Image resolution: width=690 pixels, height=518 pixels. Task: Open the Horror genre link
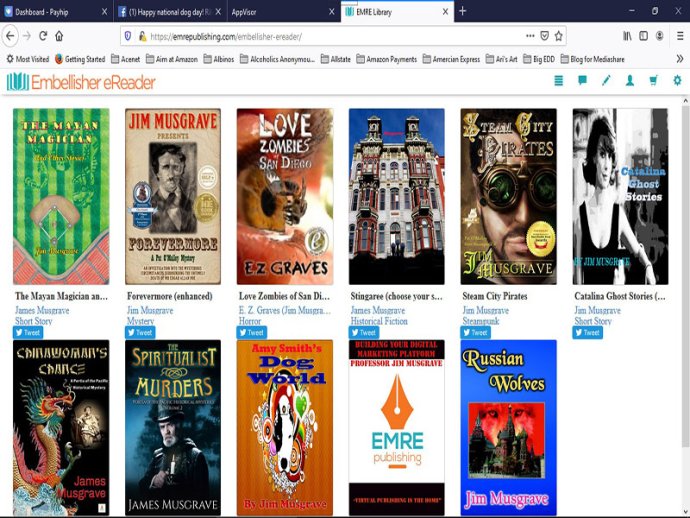250,321
